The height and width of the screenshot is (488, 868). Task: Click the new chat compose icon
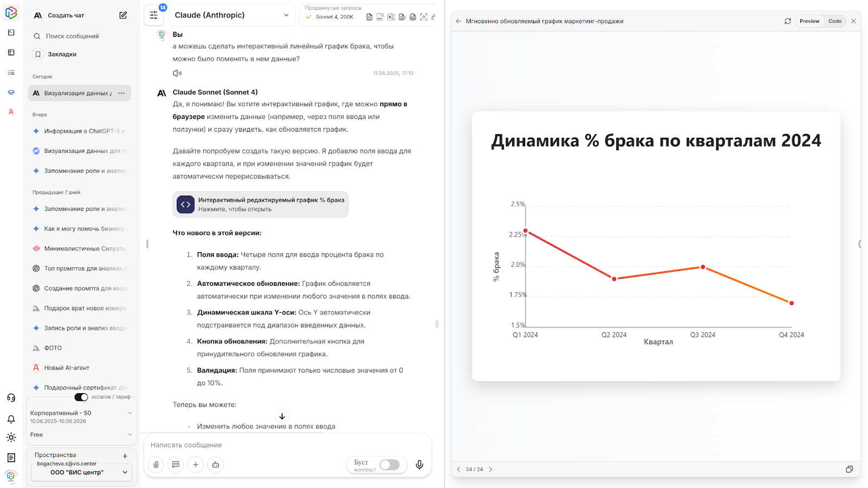123,15
